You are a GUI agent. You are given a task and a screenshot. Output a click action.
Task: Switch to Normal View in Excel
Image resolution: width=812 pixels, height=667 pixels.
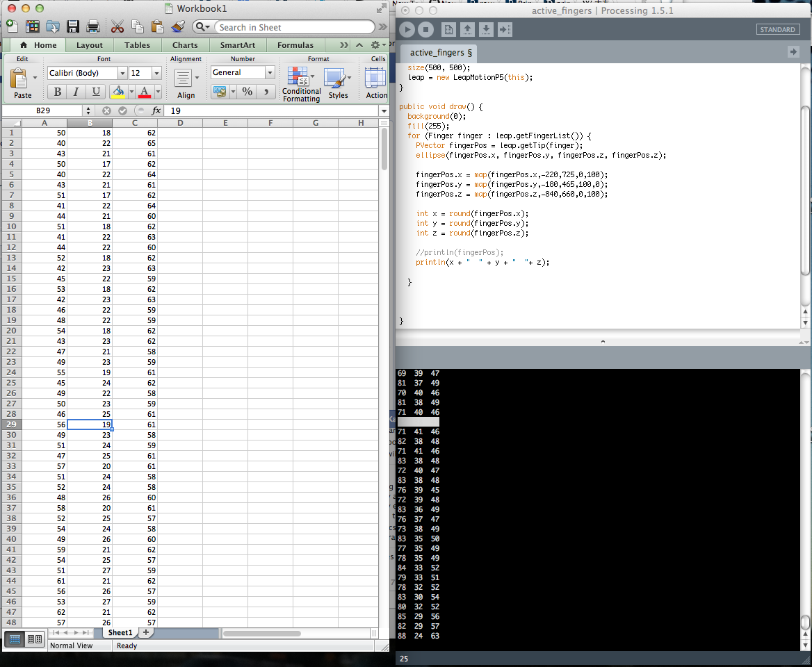(15, 639)
